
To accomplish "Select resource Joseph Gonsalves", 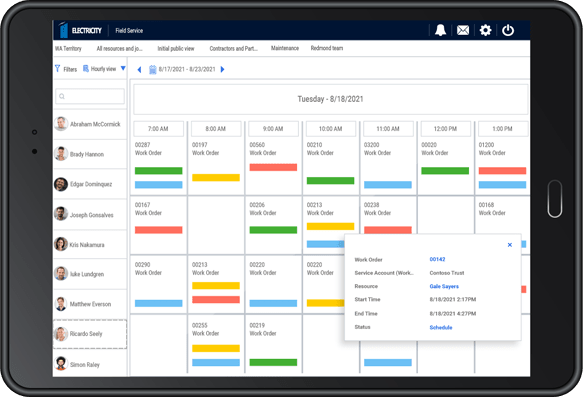I will 90,214.
